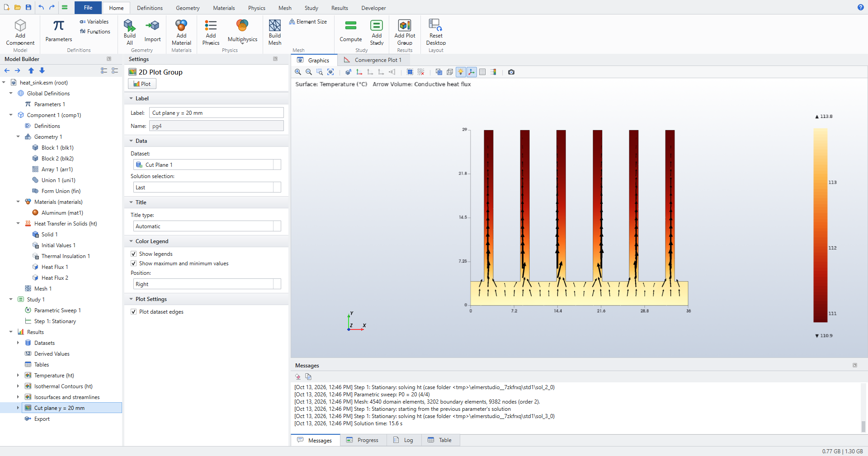868x456 pixels.
Task: Click the Label field Cut plane y = 20 mm
Action: (x=217, y=113)
